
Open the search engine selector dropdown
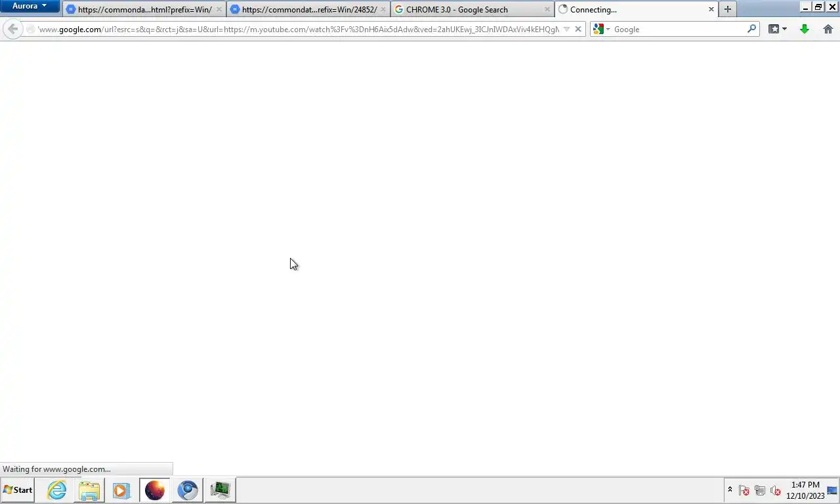point(602,29)
